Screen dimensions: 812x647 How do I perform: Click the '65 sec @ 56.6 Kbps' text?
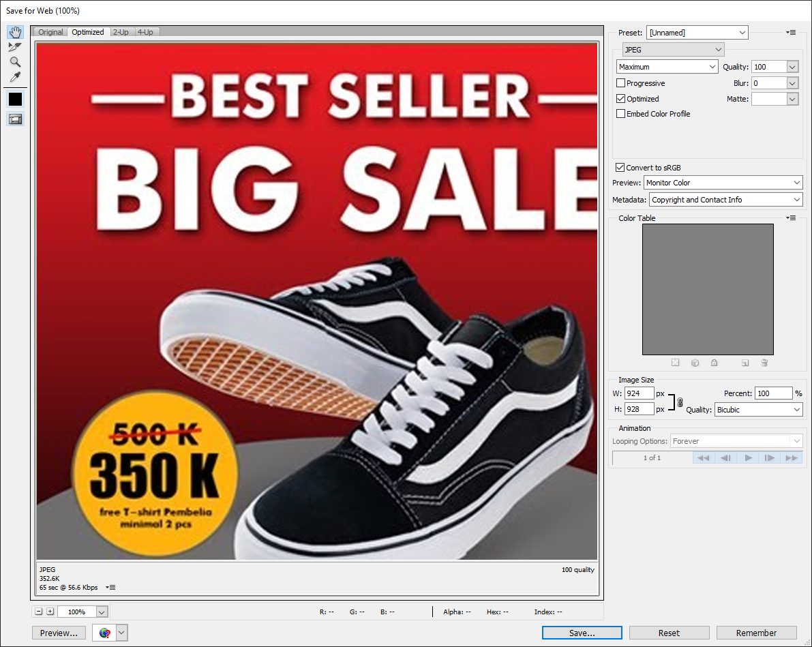[68, 588]
